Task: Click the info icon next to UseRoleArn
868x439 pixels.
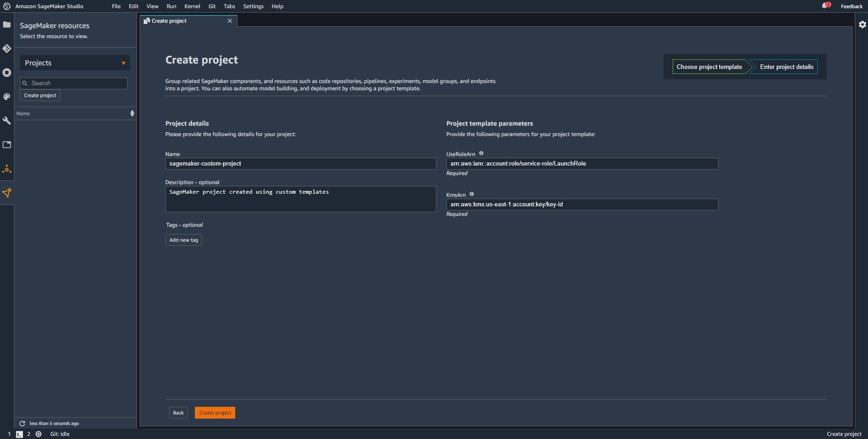Action: click(481, 153)
